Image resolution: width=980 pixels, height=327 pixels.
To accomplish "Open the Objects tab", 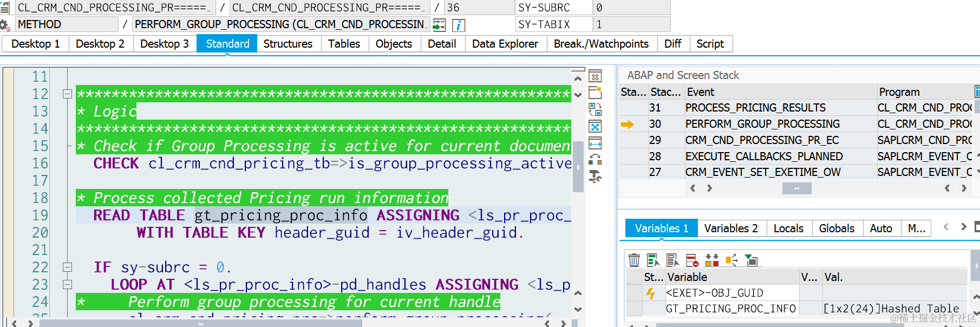I will pyautogui.click(x=394, y=44).
